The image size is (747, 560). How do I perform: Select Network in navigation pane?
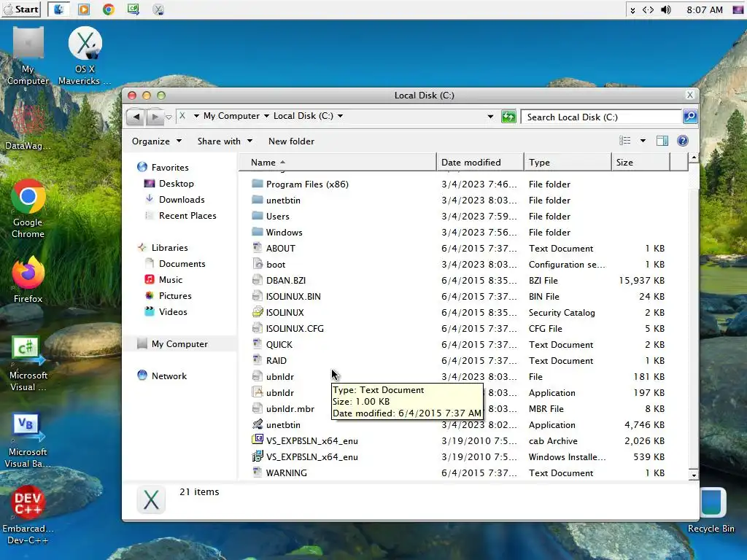(x=169, y=376)
